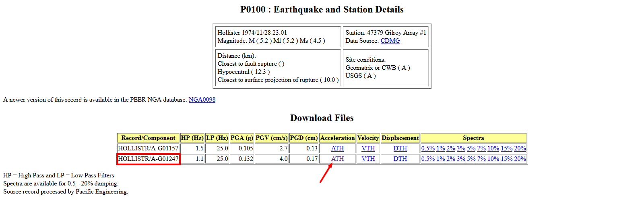
Task: Click 3% spectra link for HOLLISTR/A-G01157
Action: point(461,148)
